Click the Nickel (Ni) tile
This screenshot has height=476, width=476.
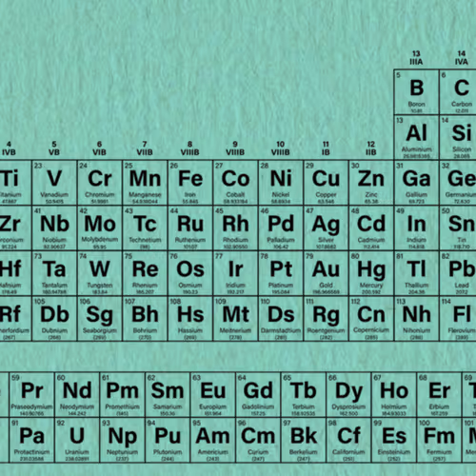coord(281,183)
